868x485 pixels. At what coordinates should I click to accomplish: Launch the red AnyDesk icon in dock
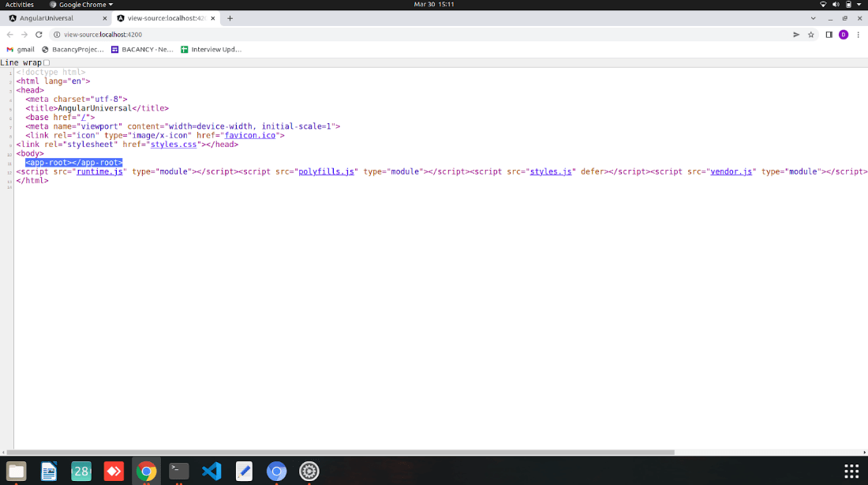tap(114, 471)
